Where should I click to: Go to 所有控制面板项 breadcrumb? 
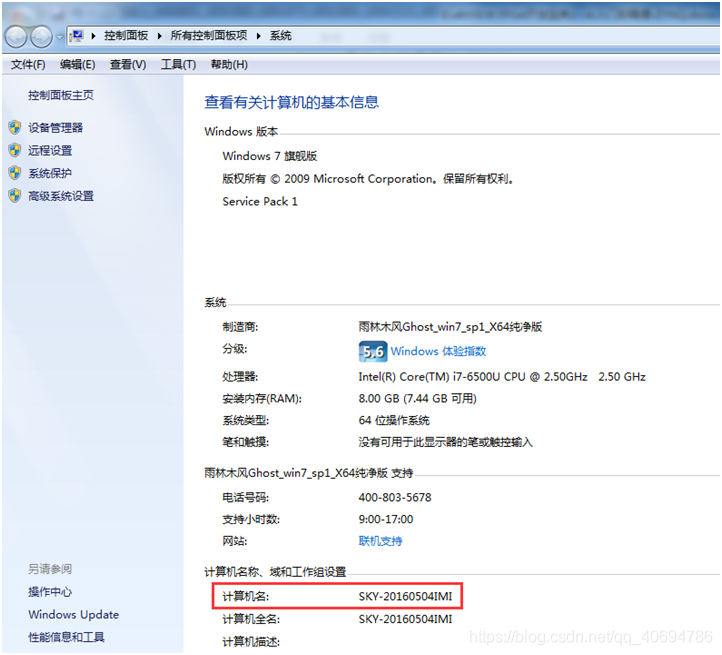(x=209, y=35)
